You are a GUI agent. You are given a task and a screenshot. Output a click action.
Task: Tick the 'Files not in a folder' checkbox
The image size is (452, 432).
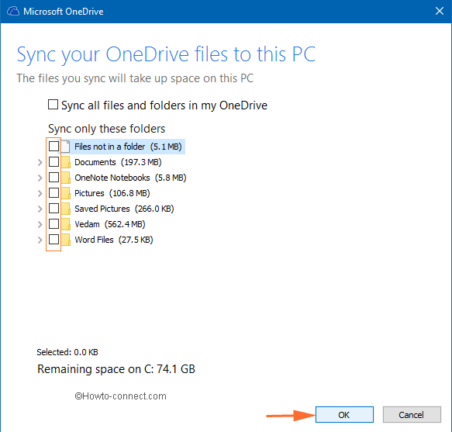[x=54, y=146]
